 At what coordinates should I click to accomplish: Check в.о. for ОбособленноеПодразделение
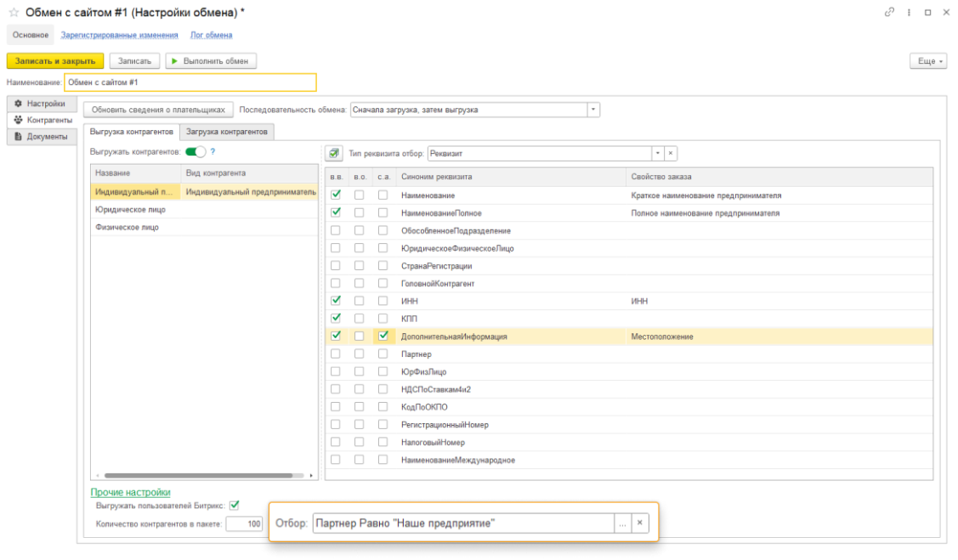coord(360,230)
